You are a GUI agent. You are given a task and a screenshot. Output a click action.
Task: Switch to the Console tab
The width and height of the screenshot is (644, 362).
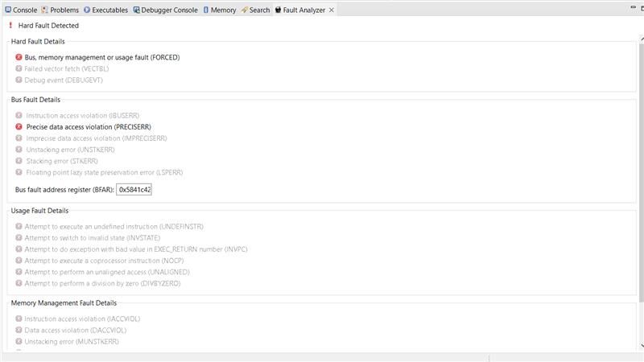click(x=22, y=10)
